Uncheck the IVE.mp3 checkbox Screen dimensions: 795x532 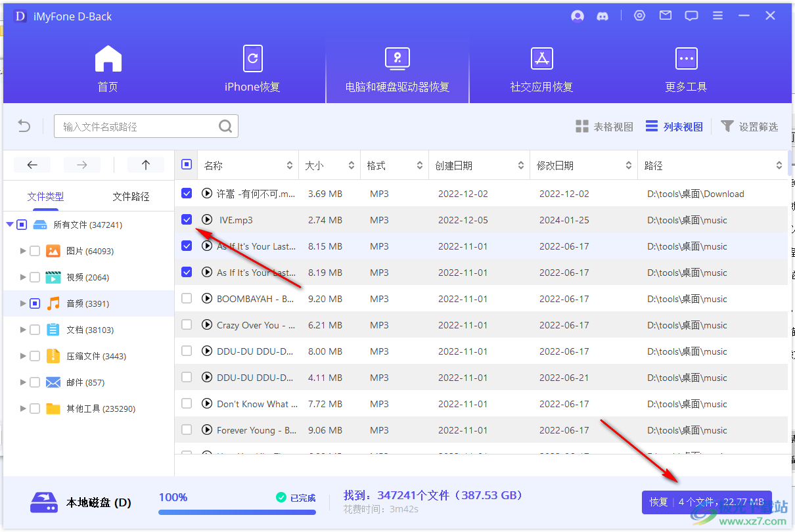(x=187, y=220)
